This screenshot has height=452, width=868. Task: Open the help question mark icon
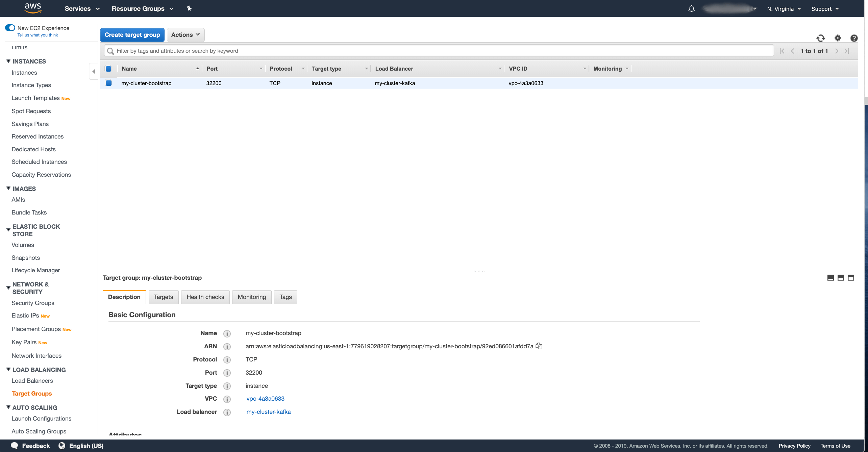[x=854, y=38]
